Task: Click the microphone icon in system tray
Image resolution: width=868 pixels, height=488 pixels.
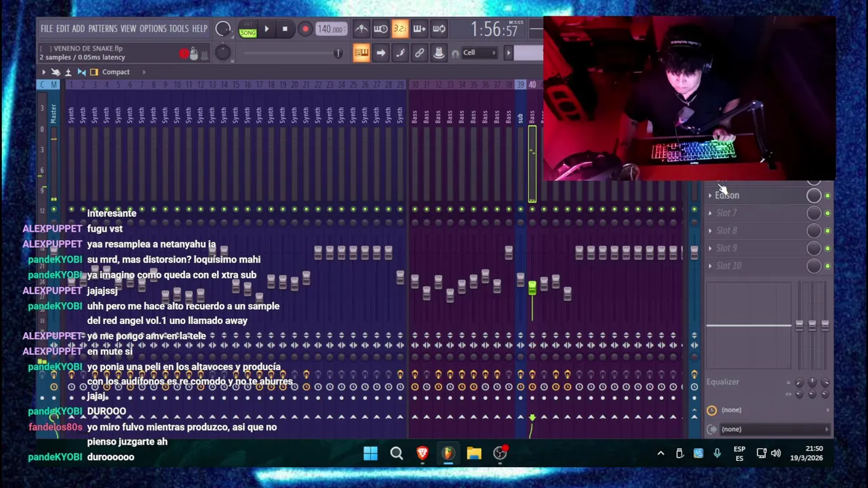Action: pyautogui.click(x=717, y=453)
